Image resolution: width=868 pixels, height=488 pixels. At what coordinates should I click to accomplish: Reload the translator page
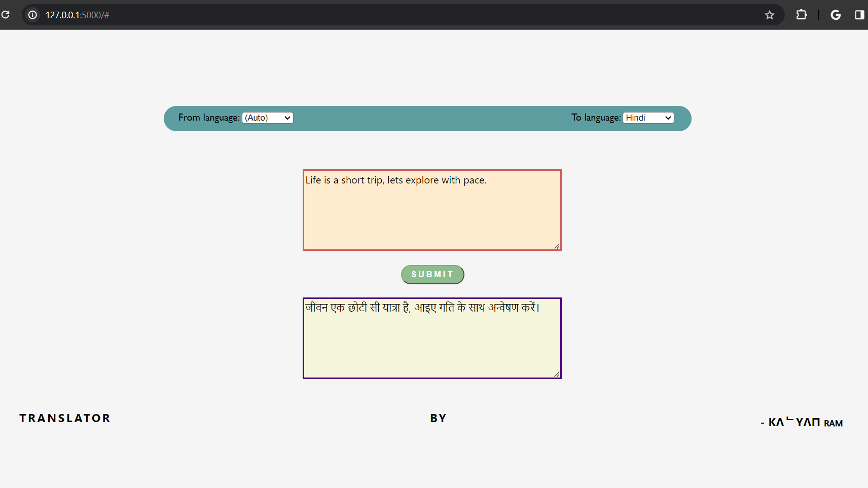[6, 15]
